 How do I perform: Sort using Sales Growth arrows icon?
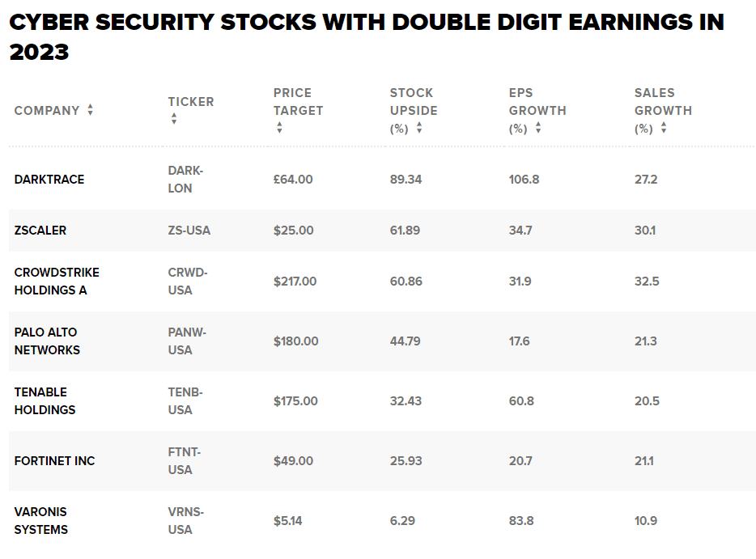(x=664, y=128)
